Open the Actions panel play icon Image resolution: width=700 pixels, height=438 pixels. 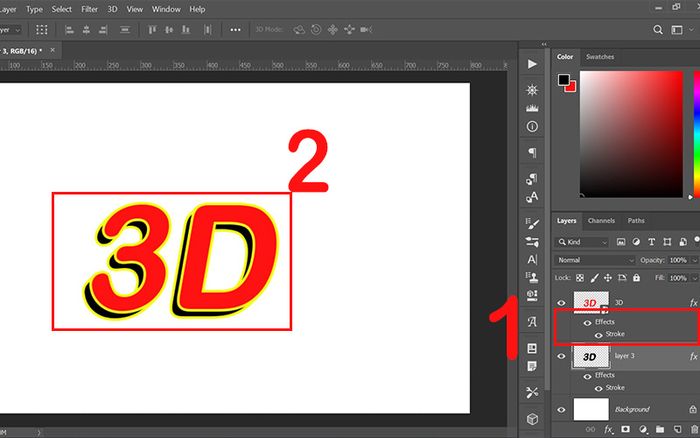[532, 64]
